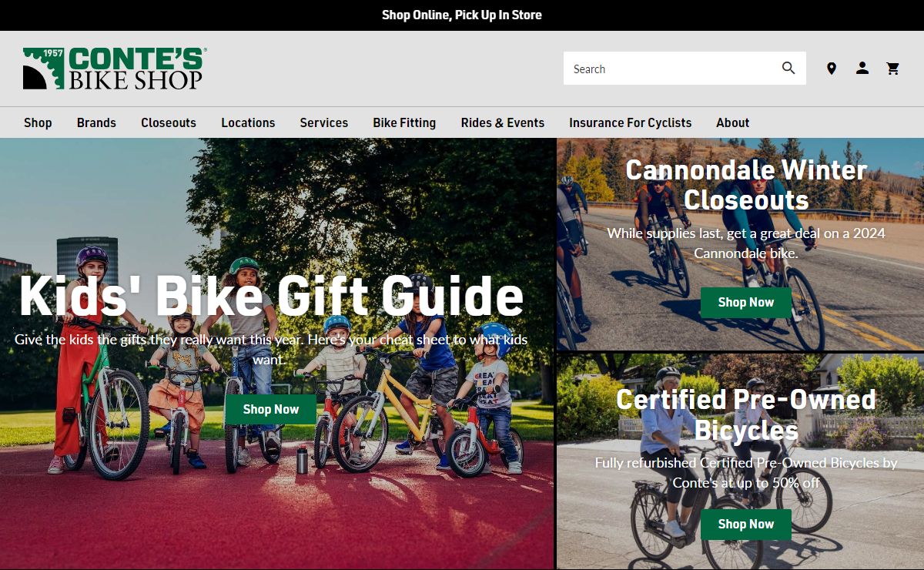Open the Brands menu
This screenshot has width=924, height=570.
click(96, 122)
